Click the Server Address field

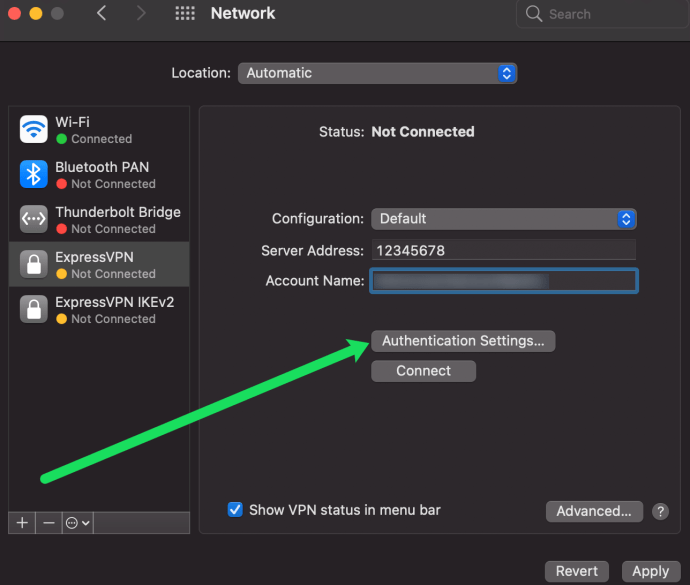pyautogui.click(x=503, y=250)
